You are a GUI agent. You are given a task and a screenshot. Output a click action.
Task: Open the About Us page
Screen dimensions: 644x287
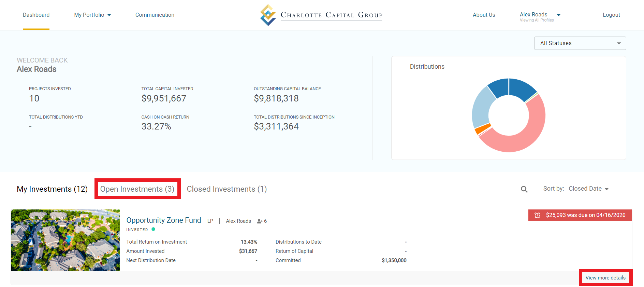click(x=484, y=15)
